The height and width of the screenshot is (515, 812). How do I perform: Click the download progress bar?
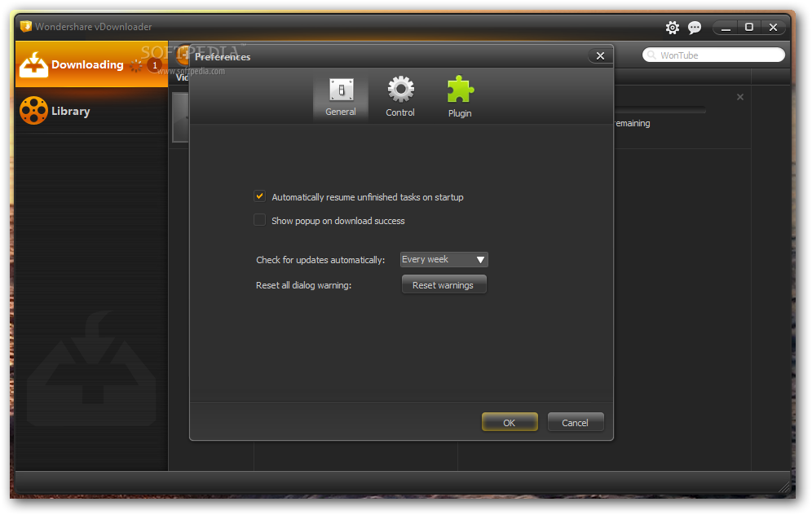(x=660, y=110)
